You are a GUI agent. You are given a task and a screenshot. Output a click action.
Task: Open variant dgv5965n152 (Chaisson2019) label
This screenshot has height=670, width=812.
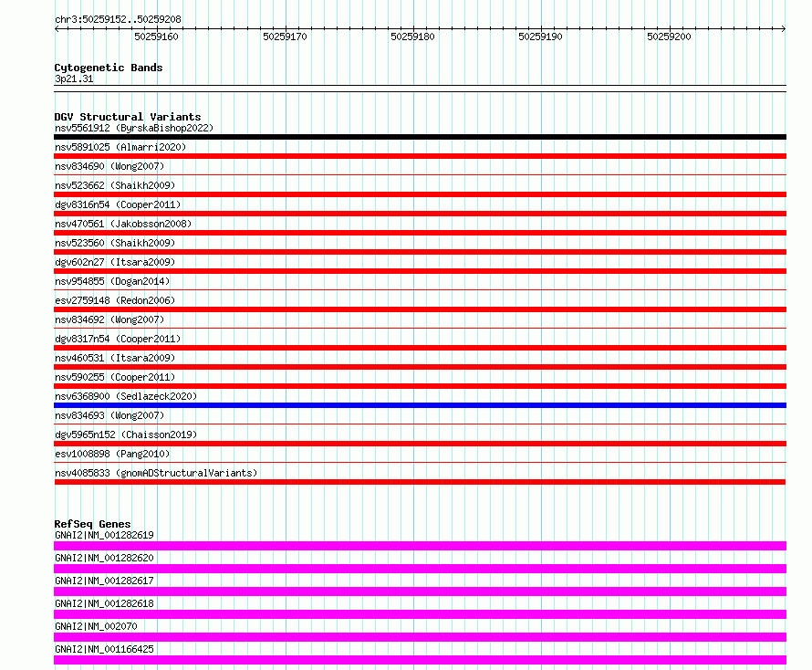pyautogui.click(x=126, y=434)
